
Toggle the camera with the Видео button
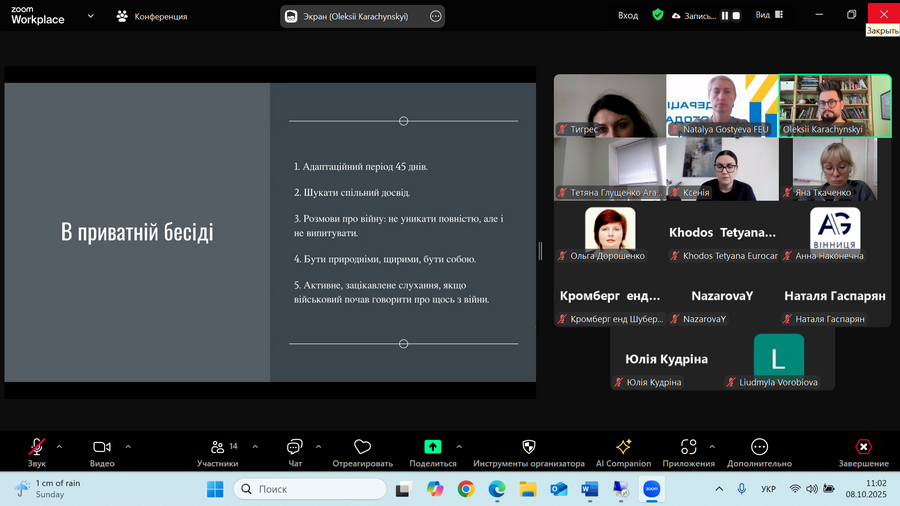pos(101,448)
